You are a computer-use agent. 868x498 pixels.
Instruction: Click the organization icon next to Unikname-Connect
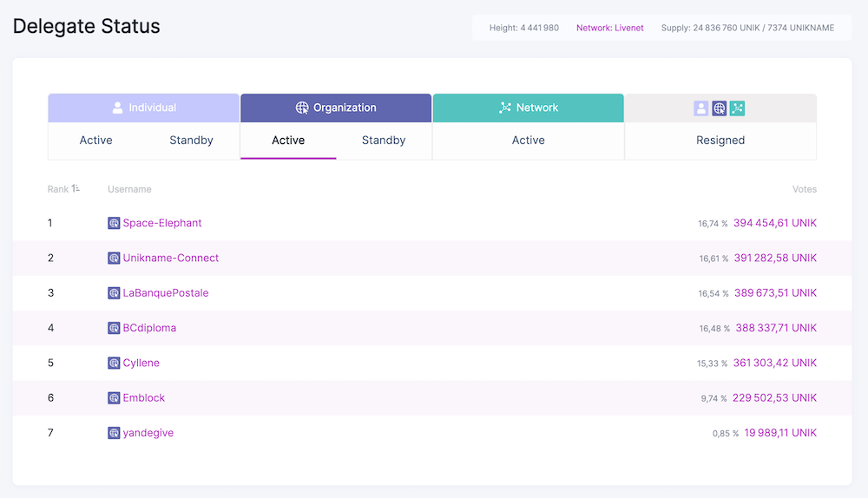pos(114,258)
